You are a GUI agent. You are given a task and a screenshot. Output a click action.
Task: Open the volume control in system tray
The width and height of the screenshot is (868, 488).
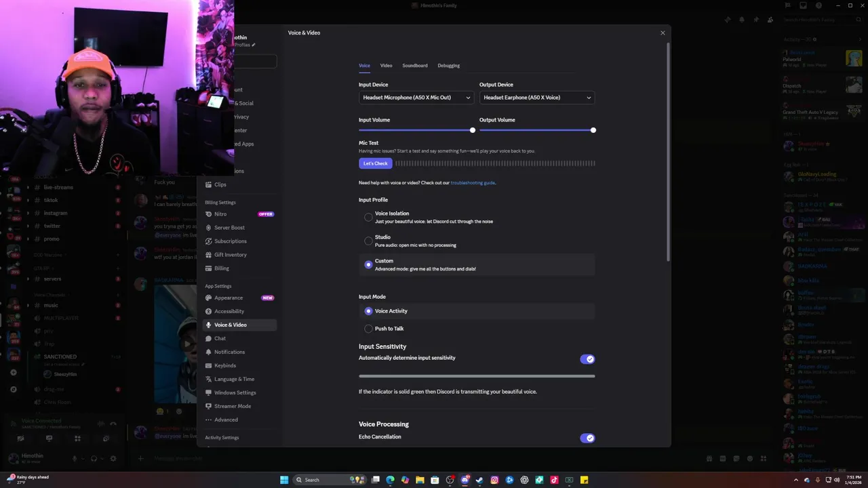click(837, 480)
